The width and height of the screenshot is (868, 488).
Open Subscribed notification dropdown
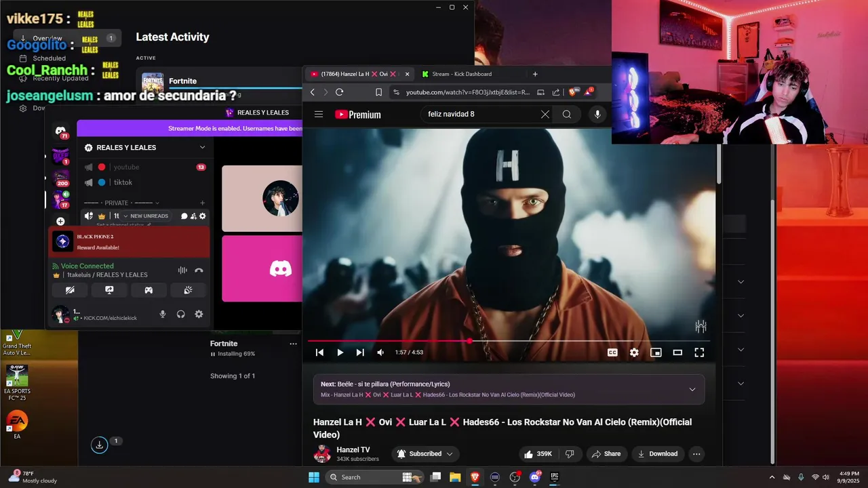(425, 454)
